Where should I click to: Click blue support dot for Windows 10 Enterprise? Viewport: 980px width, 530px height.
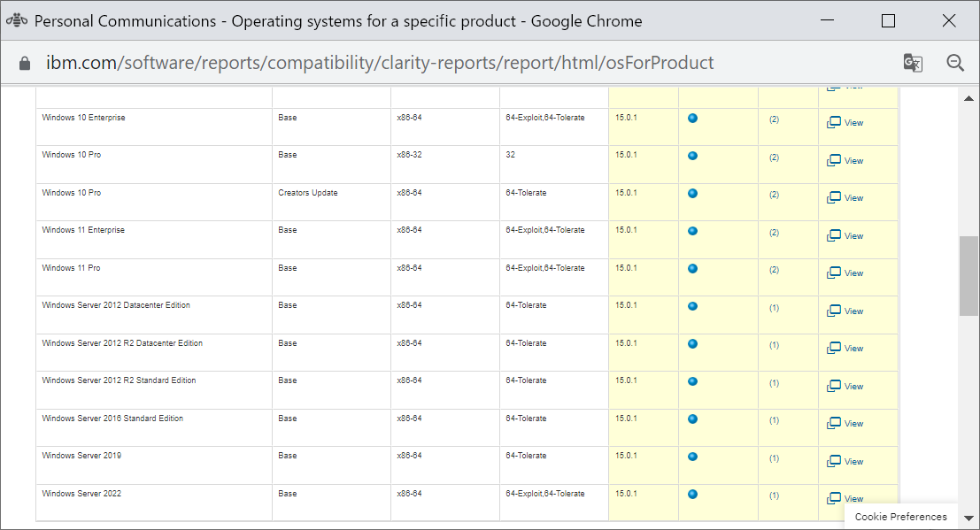[692, 119]
